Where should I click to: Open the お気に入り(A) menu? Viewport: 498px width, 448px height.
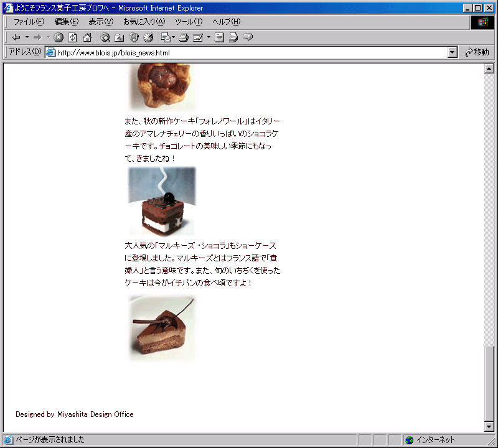(x=144, y=22)
